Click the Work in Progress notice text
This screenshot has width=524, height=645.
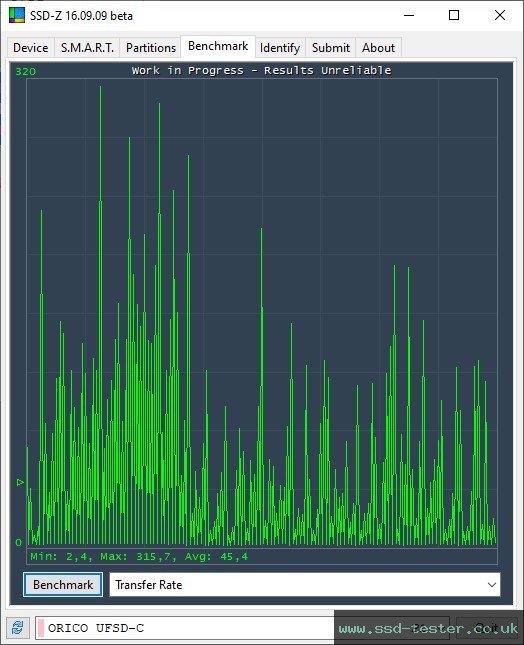(261, 70)
